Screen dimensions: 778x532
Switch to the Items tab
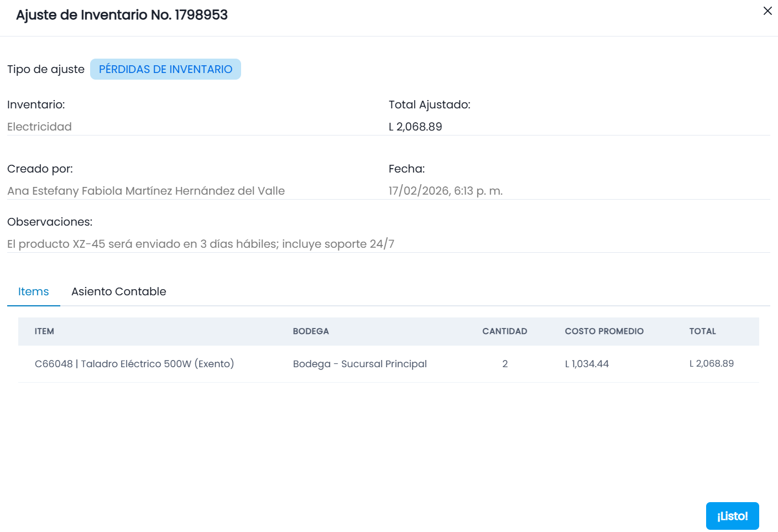(x=34, y=291)
